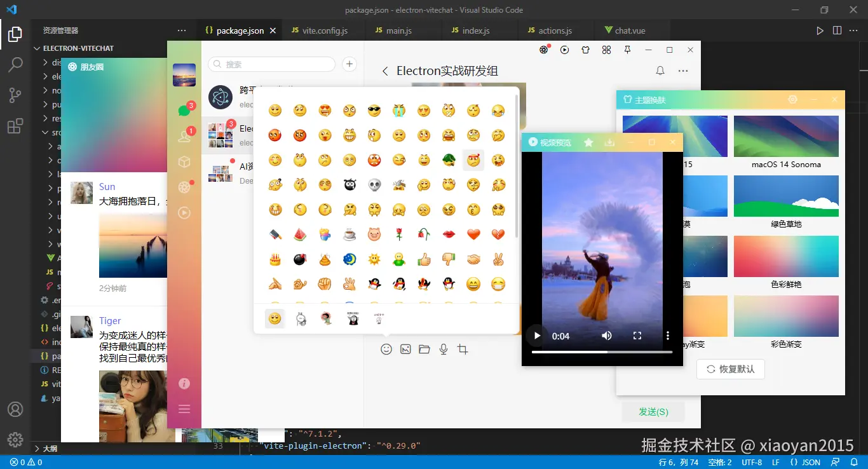Viewport: 868px width, 469px height.
Task: Select the yellow smiley emoji tab
Action: click(275, 318)
